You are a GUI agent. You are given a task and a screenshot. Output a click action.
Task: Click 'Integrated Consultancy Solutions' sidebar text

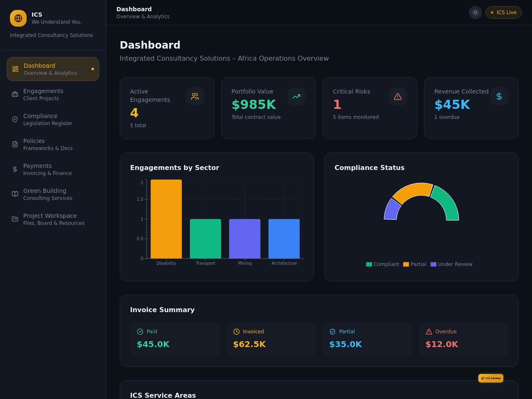(x=52, y=35)
